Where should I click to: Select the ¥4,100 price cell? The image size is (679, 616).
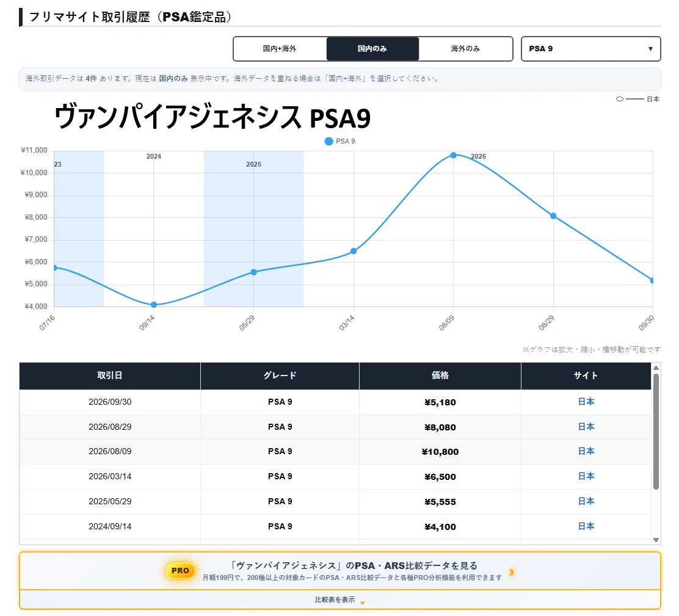(440, 527)
